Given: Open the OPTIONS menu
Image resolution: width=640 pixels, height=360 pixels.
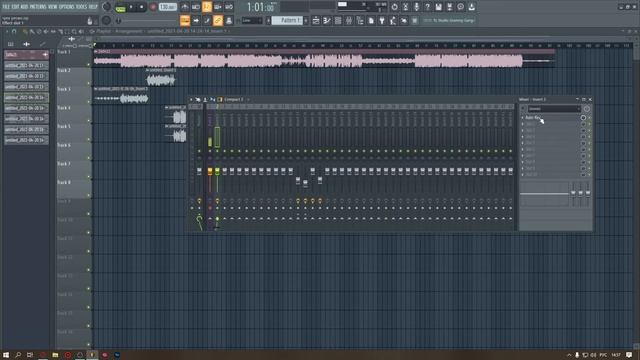Looking at the screenshot, I should [x=67, y=7].
